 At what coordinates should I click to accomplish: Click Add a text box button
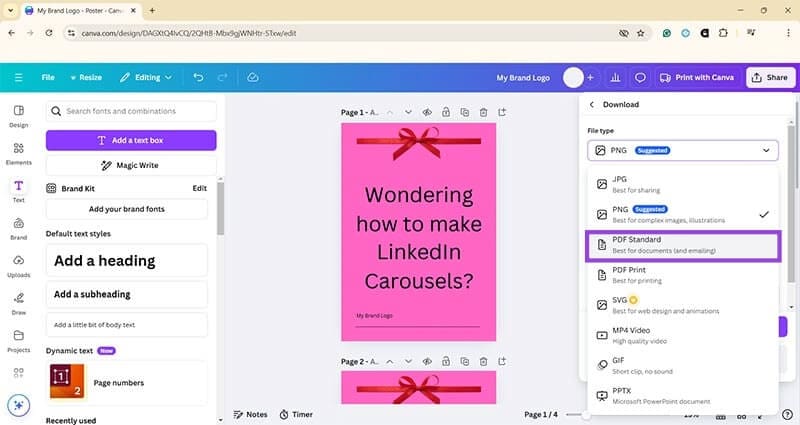coord(131,140)
